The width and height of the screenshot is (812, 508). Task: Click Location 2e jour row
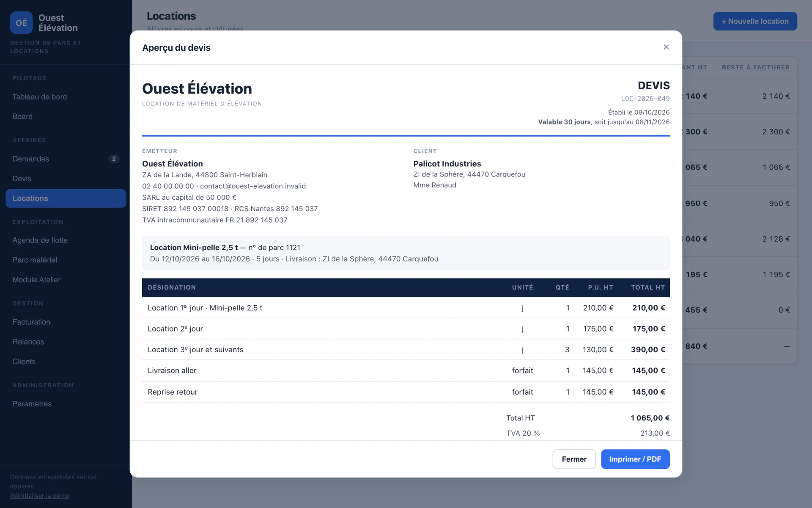coord(406,329)
